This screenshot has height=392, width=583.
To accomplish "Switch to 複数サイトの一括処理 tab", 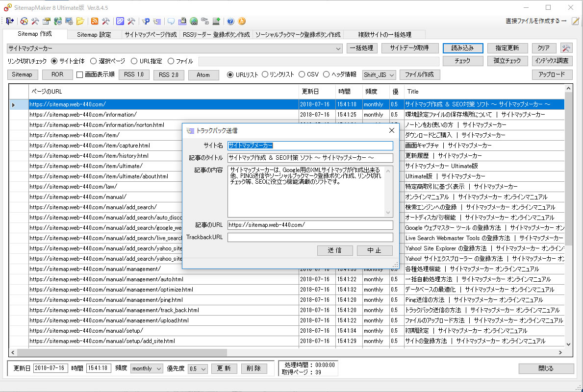I will click(x=384, y=35).
